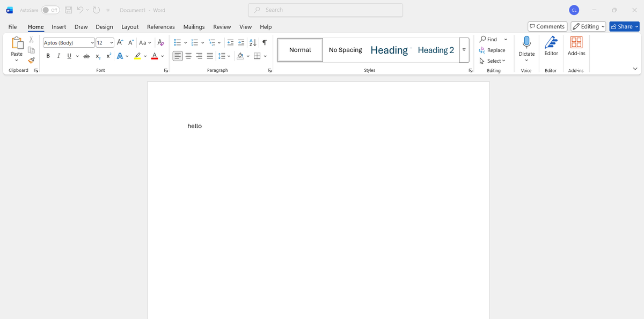The image size is (644, 319).
Task: Open the Change Case Aa dropdown
Action: pyautogui.click(x=145, y=42)
